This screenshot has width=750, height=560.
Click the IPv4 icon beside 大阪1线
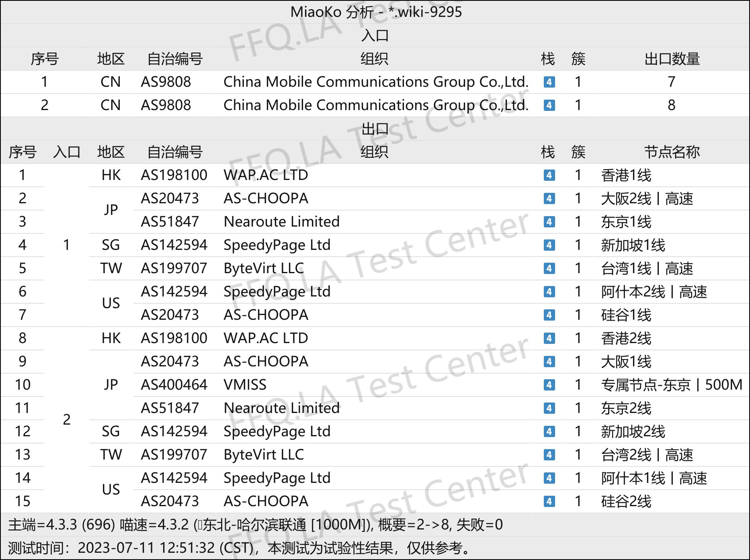[549, 362]
